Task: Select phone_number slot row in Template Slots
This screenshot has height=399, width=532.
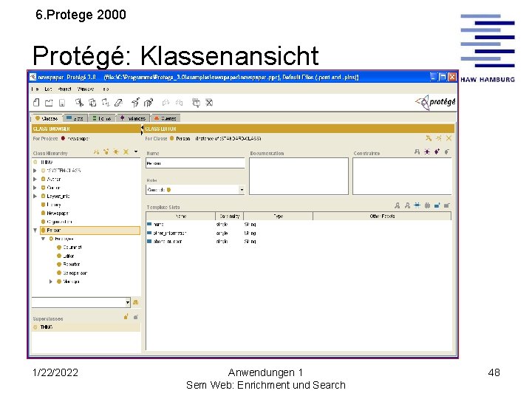Action: (x=299, y=242)
